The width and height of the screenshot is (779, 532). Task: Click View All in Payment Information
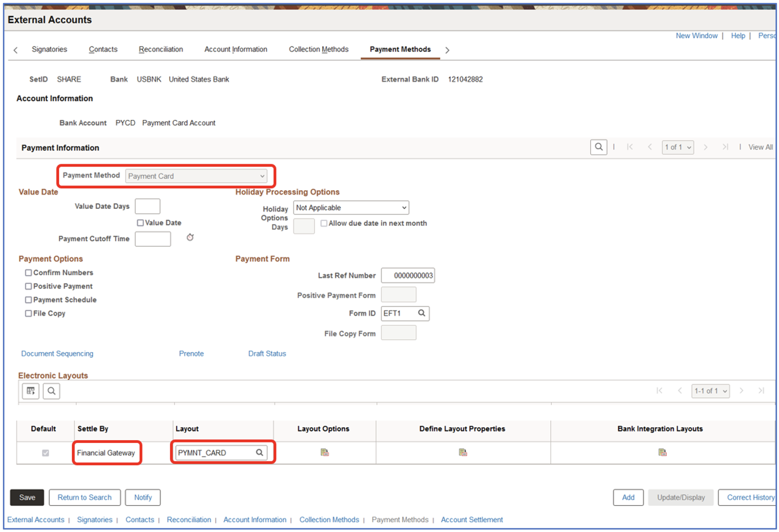click(761, 147)
